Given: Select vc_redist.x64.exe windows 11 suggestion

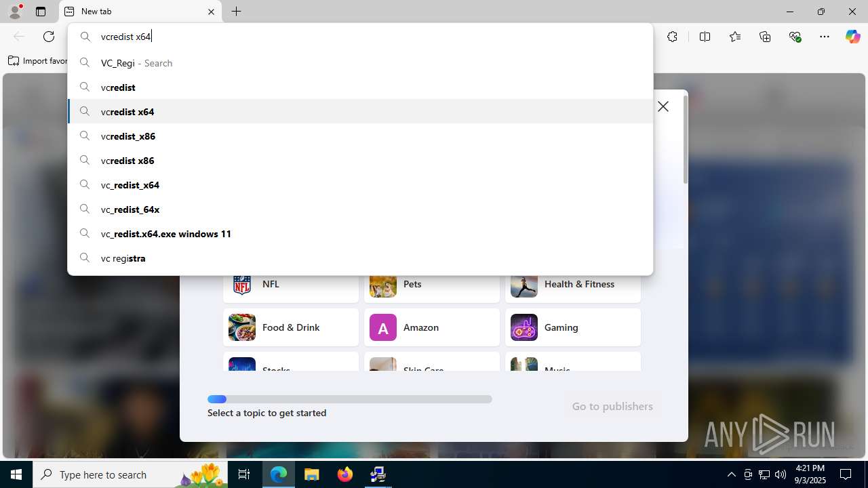Looking at the screenshot, I should (360, 234).
